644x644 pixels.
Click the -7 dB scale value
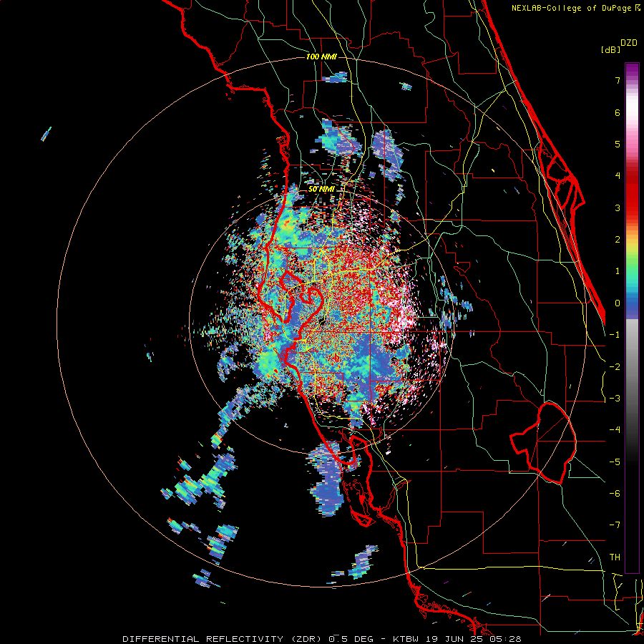point(615,525)
